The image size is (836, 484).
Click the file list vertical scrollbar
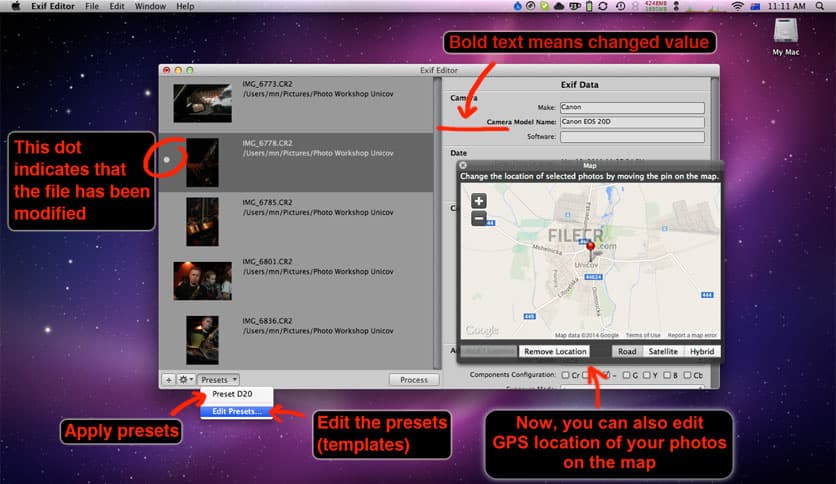click(437, 223)
